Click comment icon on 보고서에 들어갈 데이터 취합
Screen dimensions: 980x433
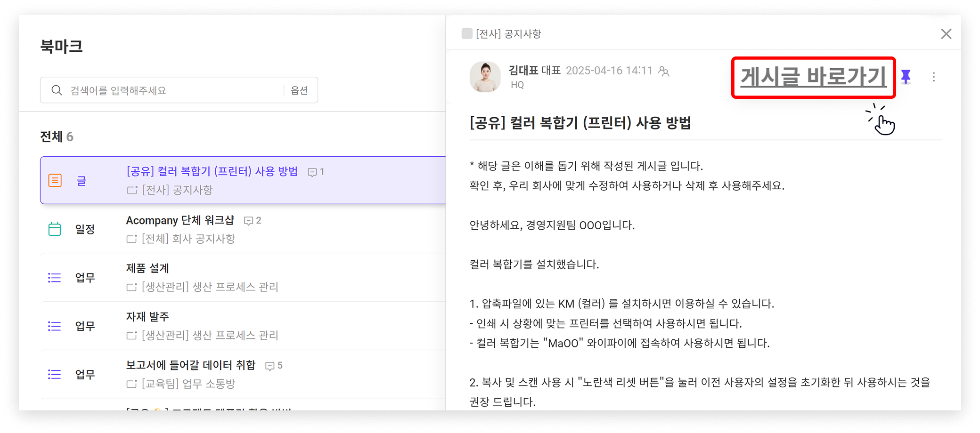pyautogui.click(x=270, y=366)
